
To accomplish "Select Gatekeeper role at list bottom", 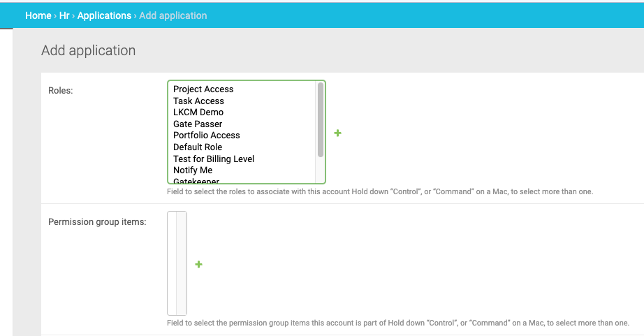I will [196, 181].
